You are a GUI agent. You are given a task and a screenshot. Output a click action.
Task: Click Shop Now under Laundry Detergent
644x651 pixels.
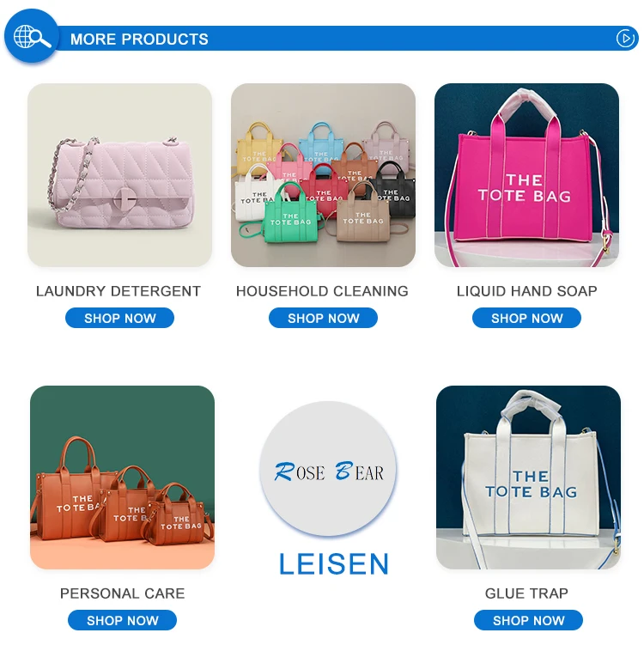[x=119, y=318]
